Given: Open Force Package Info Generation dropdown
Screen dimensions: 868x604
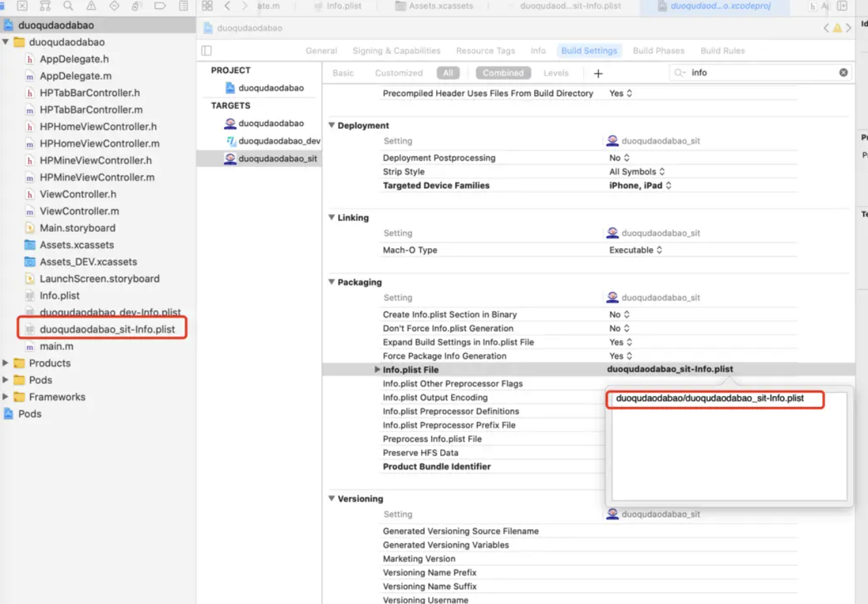Looking at the screenshot, I should 621,356.
